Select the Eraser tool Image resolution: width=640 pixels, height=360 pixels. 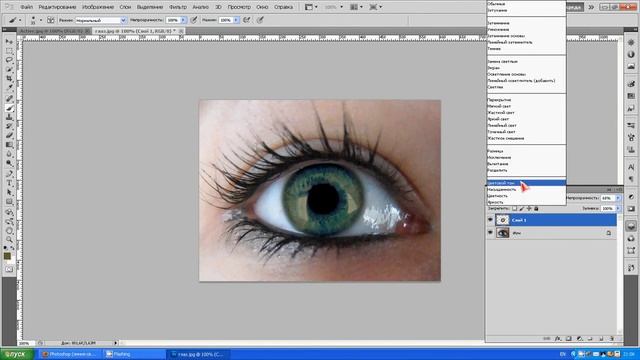click(x=9, y=136)
